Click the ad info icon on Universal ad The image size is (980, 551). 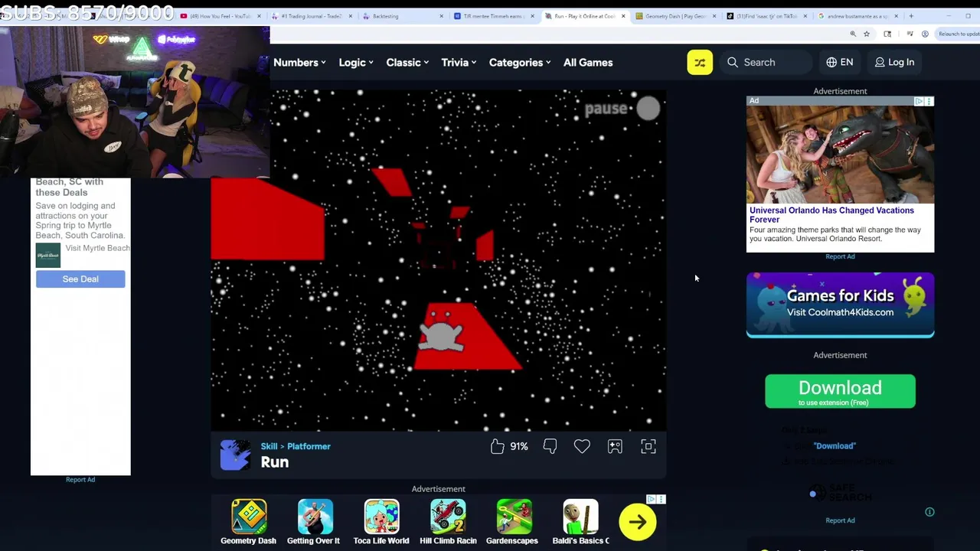pos(919,101)
